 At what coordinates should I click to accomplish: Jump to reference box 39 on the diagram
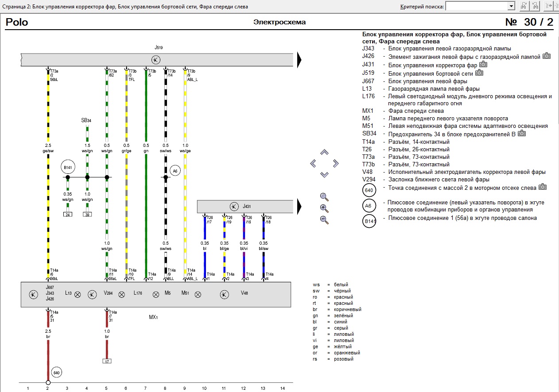coord(87,215)
